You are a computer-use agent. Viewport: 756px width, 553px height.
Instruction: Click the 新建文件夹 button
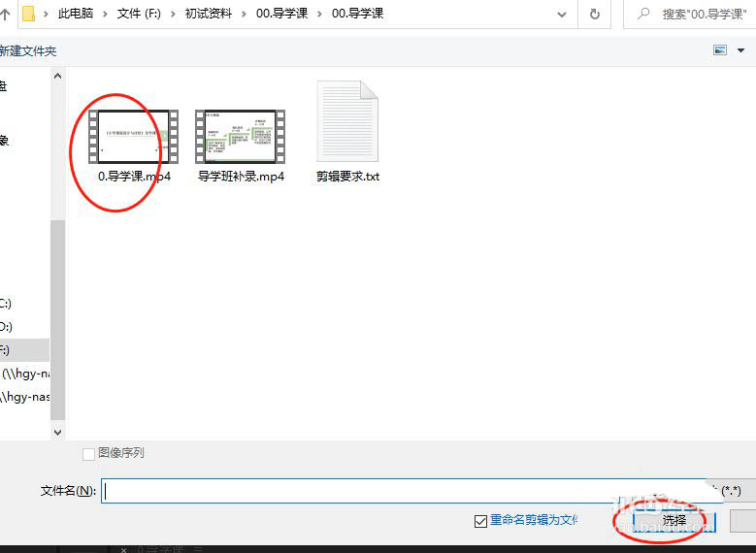click(x=27, y=51)
